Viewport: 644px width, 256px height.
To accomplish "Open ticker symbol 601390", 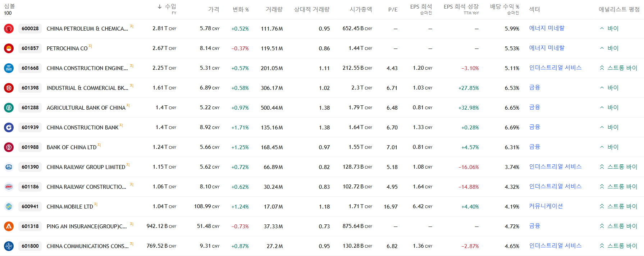I will (30, 167).
